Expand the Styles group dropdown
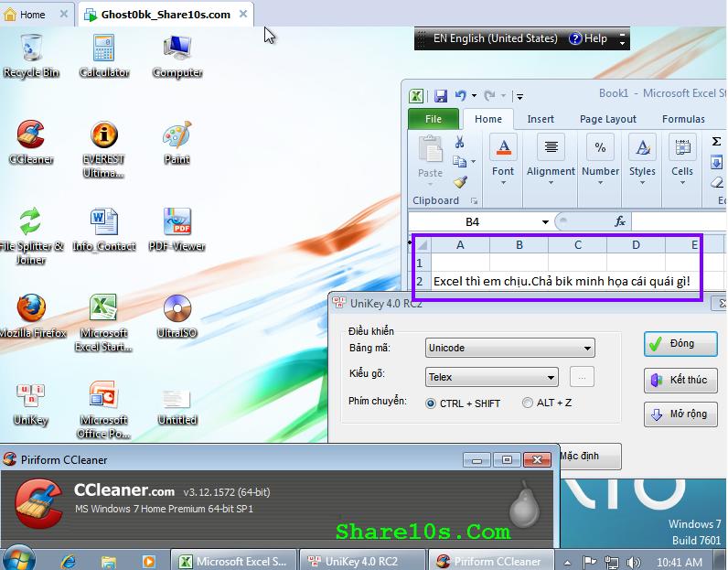The width and height of the screenshot is (728, 570). [x=643, y=183]
